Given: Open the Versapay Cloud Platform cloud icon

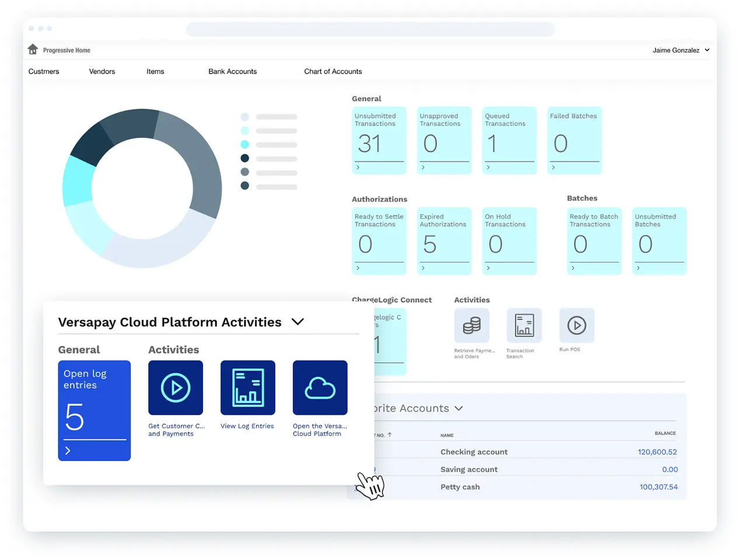Looking at the screenshot, I should [320, 387].
